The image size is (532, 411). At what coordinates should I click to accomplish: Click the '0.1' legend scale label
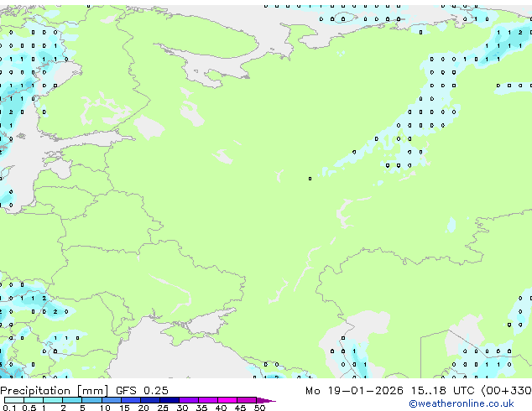[x=9, y=408]
